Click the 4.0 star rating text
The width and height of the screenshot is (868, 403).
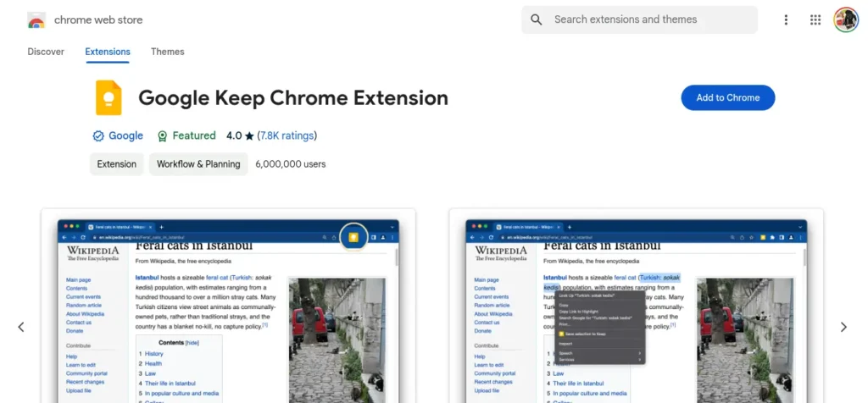click(240, 136)
